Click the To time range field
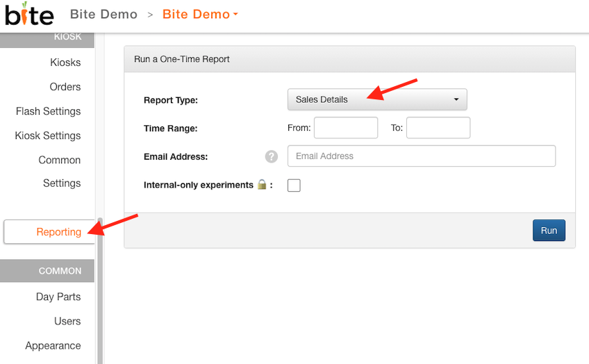 [438, 128]
